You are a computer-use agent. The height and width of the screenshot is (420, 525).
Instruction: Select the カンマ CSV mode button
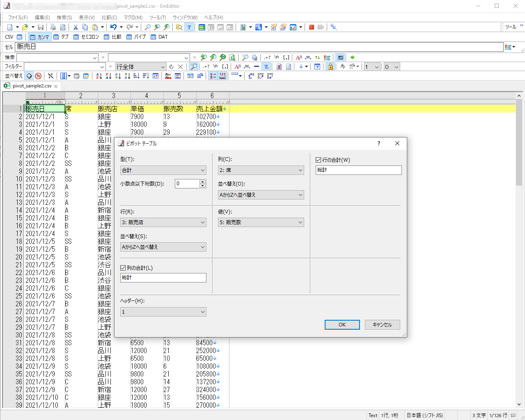(x=39, y=37)
